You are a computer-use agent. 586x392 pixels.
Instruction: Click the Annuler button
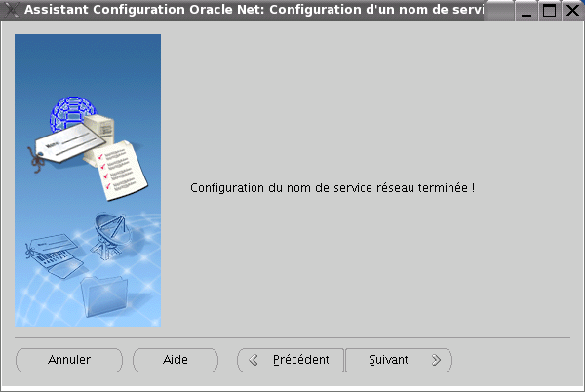[69, 360]
